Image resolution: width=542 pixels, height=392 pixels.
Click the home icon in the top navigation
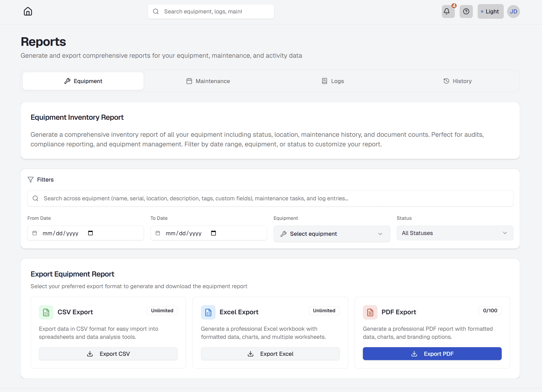tap(28, 11)
